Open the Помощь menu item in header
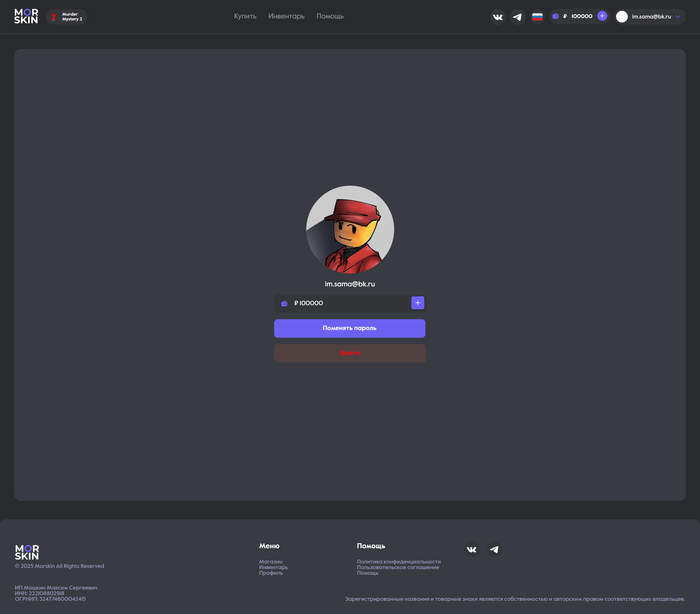This screenshot has height=614, width=700. [330, 16]
